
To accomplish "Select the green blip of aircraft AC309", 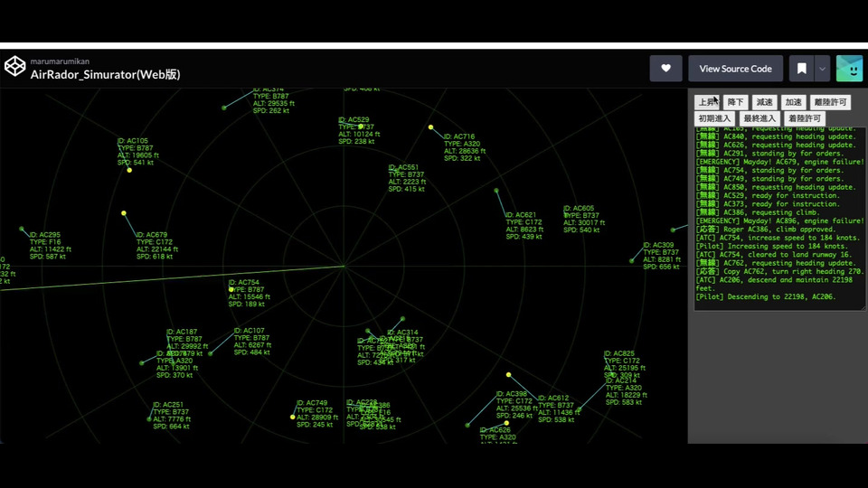I will click(x=632, y=260).
